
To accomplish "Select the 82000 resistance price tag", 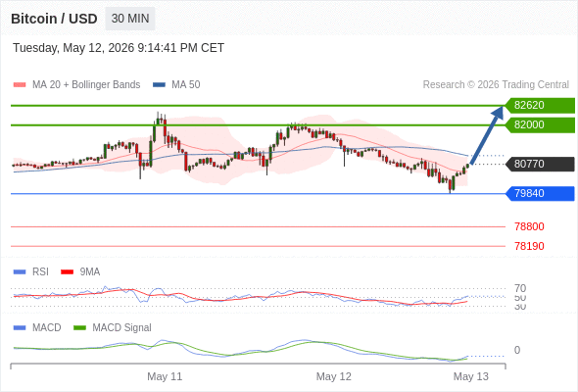I will 540,125.
